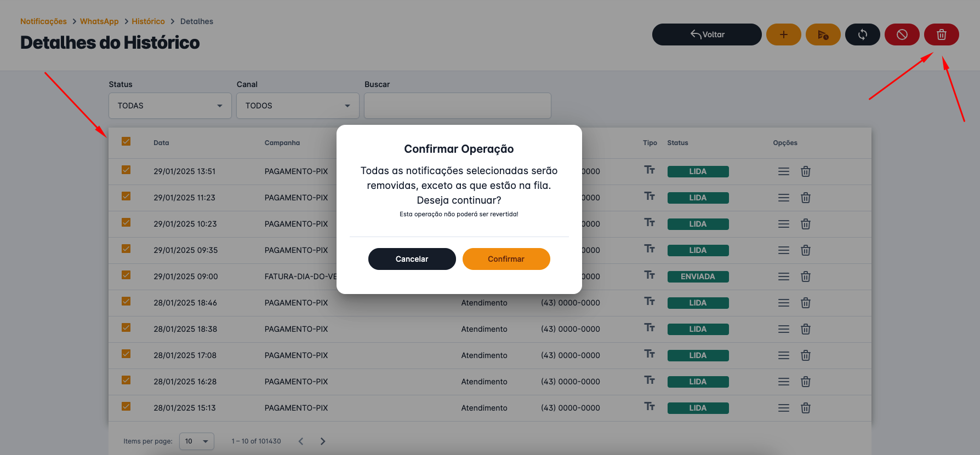The height and width of the screenshot is (455, 980).
Task: Open the Status dropdown showing TODAS
Action: point(170,106)
